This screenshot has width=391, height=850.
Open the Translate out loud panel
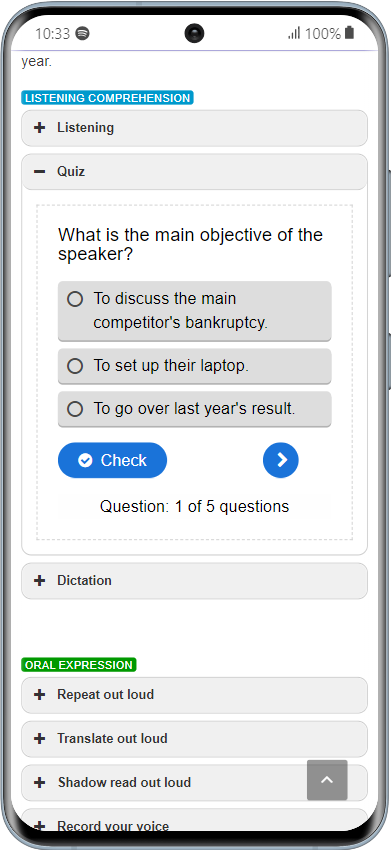[x=194, y=738]
